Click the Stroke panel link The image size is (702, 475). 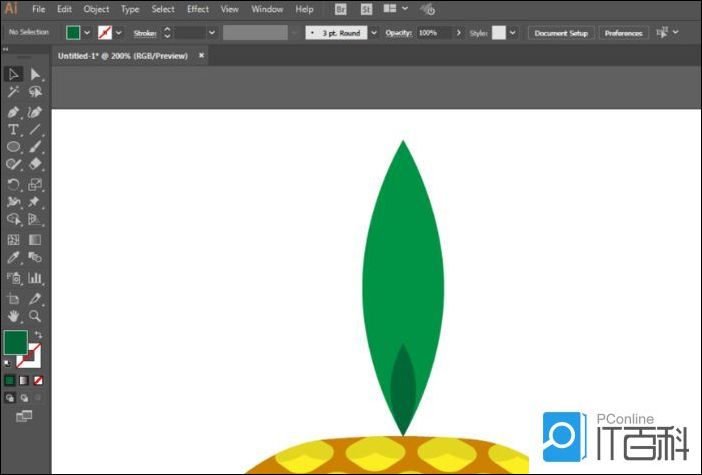pyautogui.click(x=145, y=33)
